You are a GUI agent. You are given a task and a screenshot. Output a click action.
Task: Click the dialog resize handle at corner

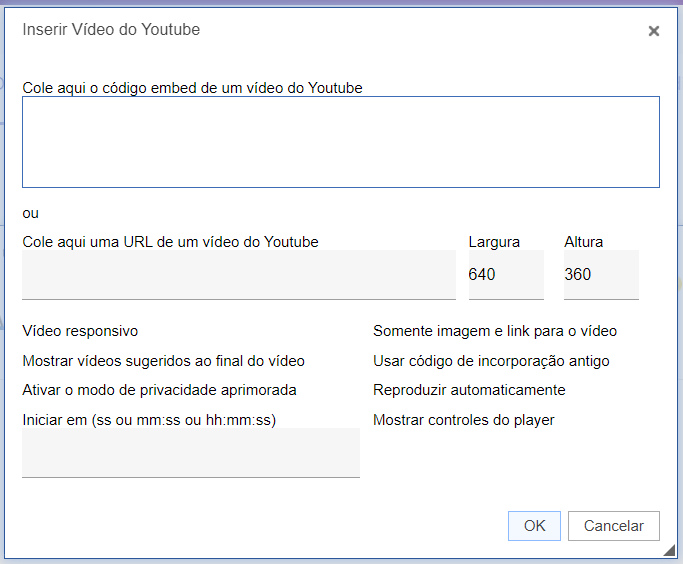[x=669, y=551]
